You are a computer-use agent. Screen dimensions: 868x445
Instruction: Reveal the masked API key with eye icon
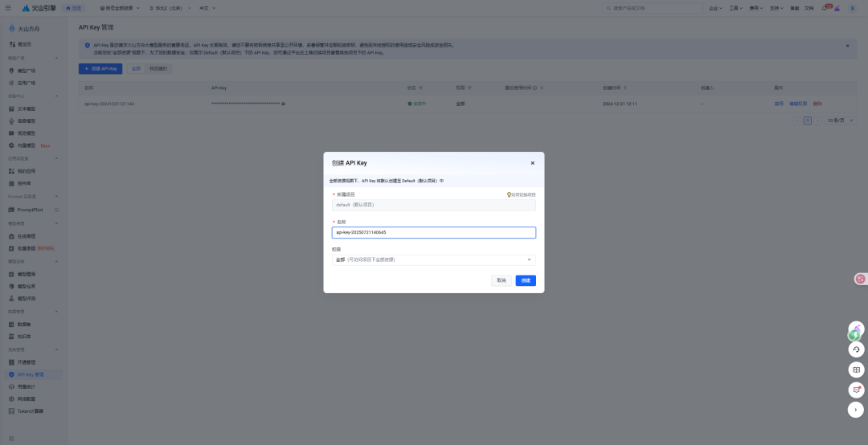(x=284, y=104)
